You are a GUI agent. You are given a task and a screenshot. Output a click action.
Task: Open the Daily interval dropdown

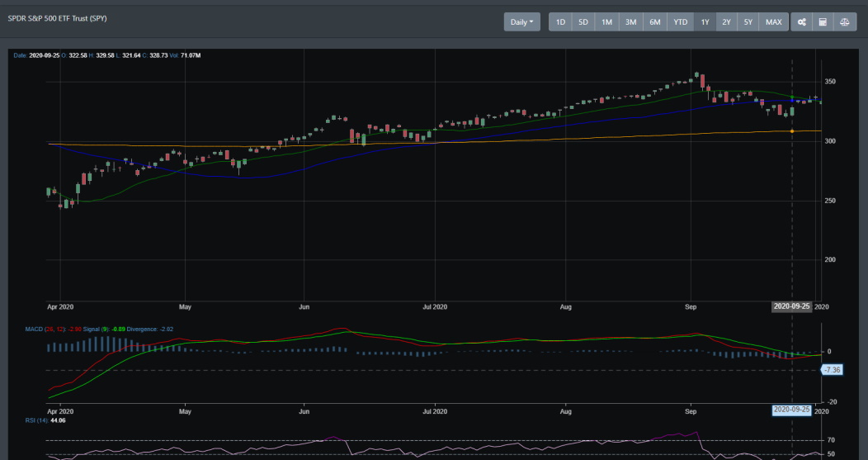[522, 22]
